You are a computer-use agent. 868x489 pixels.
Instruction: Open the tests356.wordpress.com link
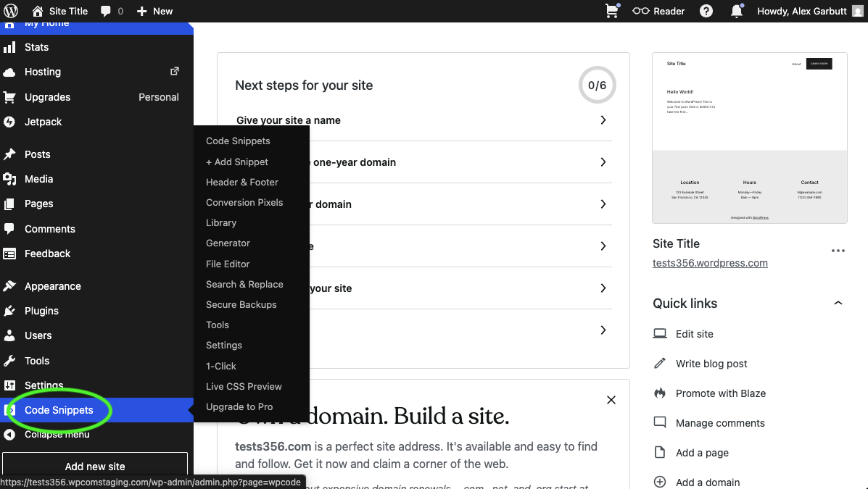pos(710,263)
